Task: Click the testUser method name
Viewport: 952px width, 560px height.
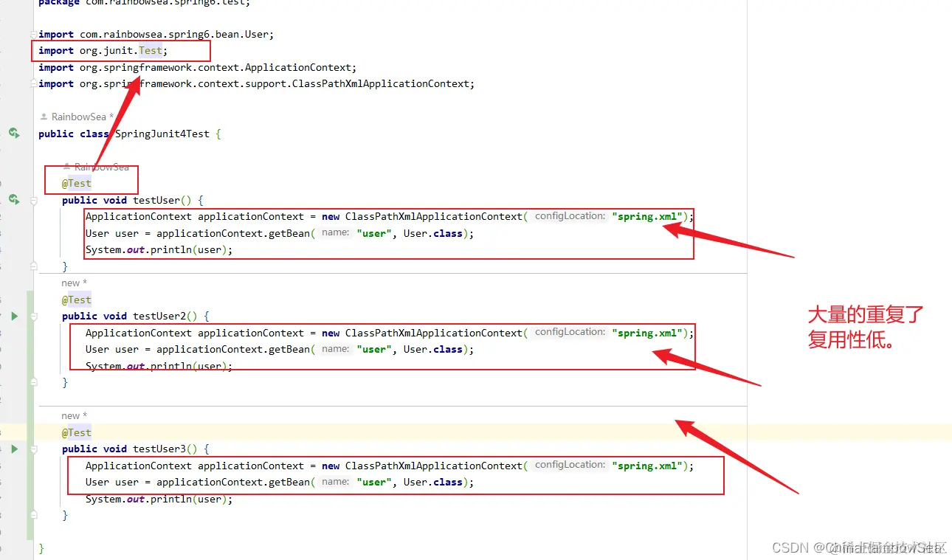Action: [156, 200]
